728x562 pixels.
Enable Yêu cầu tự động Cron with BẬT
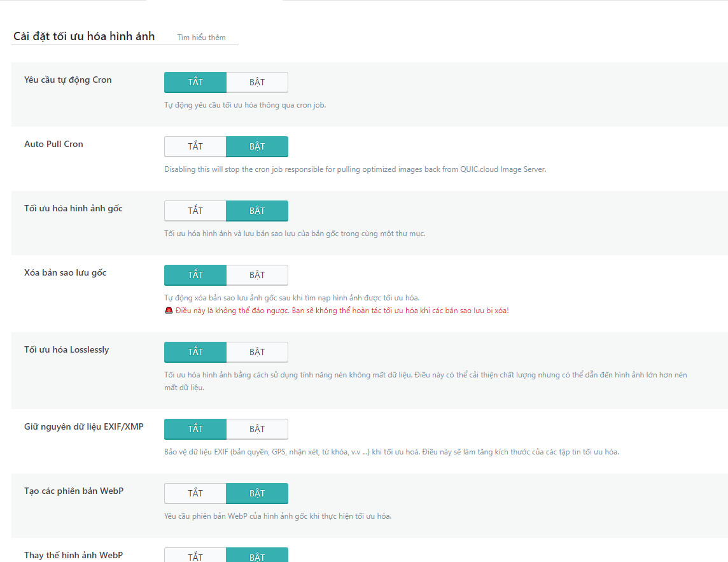(x=257, y=82)
